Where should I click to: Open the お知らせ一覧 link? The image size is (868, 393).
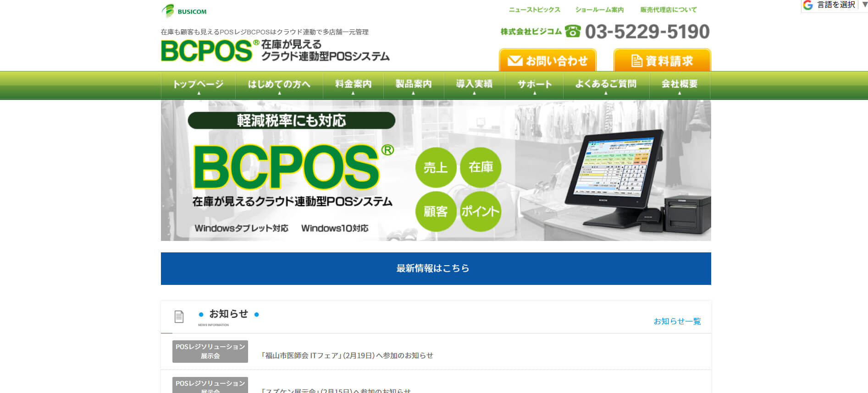point(677,321)
